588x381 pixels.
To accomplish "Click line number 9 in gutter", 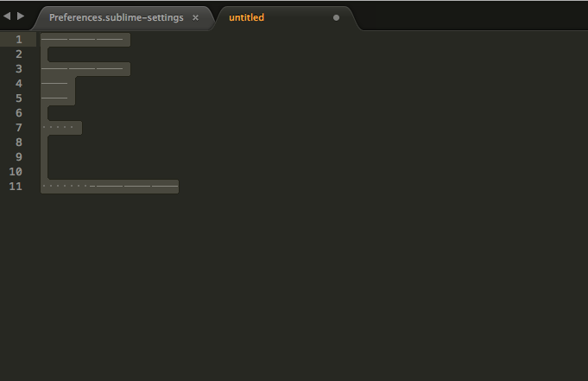I will (19, 157).
